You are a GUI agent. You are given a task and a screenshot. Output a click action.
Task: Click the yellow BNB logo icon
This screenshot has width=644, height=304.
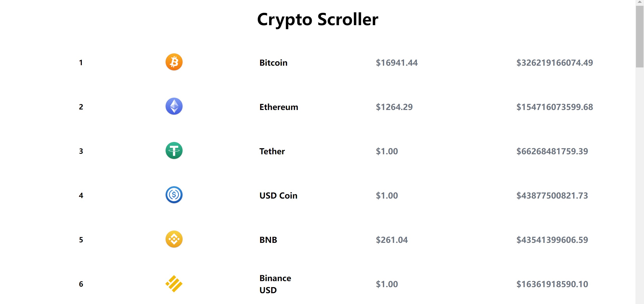click(x=174, y=239)
